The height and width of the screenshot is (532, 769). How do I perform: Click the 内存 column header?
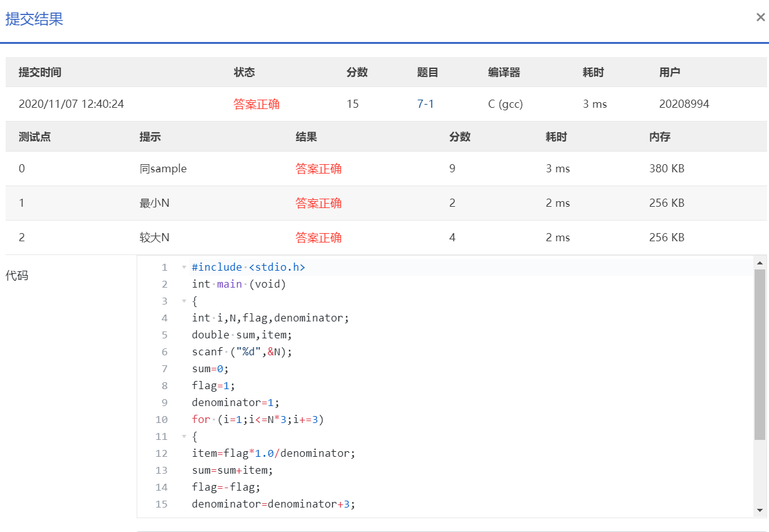659,137
